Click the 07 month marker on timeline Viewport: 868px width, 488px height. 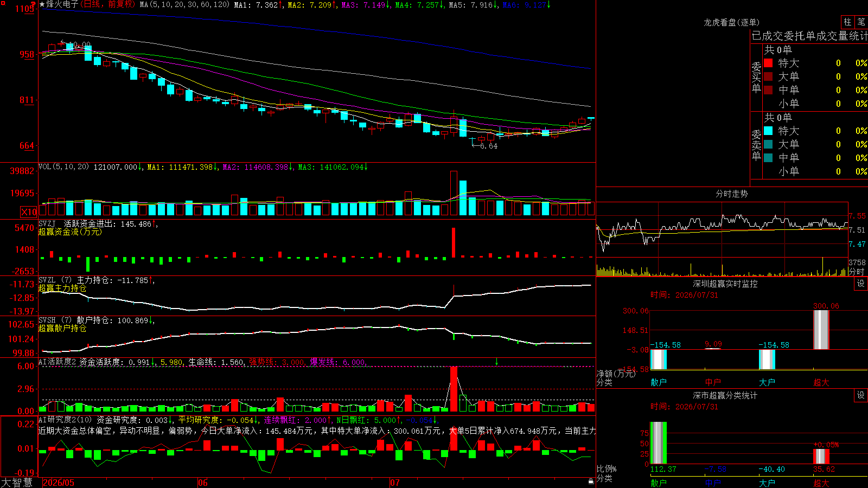coord(395,483)
